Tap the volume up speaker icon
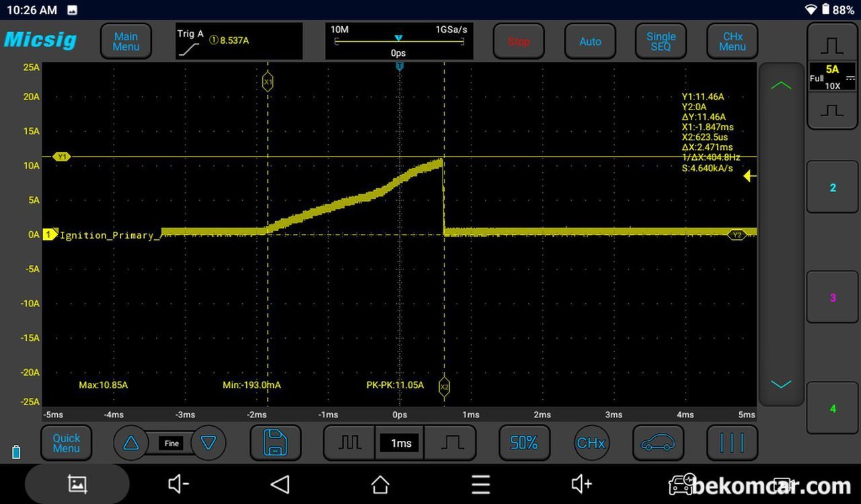 click(x=581, y=484)
